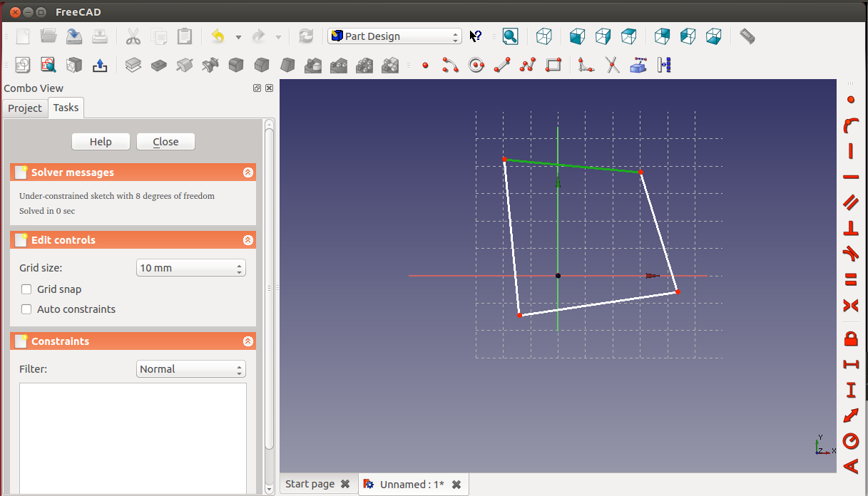Image resolution: width=868 pixels, height=496 pixels.
Task: Choose the Create Polyline tool
Action: pyautogui.click(x=528, y=66)
